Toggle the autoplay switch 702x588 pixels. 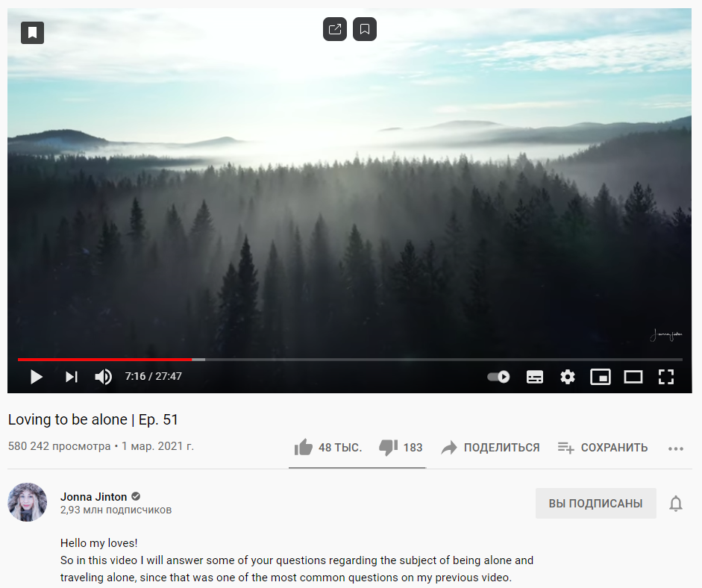click(x=499, y=377)
